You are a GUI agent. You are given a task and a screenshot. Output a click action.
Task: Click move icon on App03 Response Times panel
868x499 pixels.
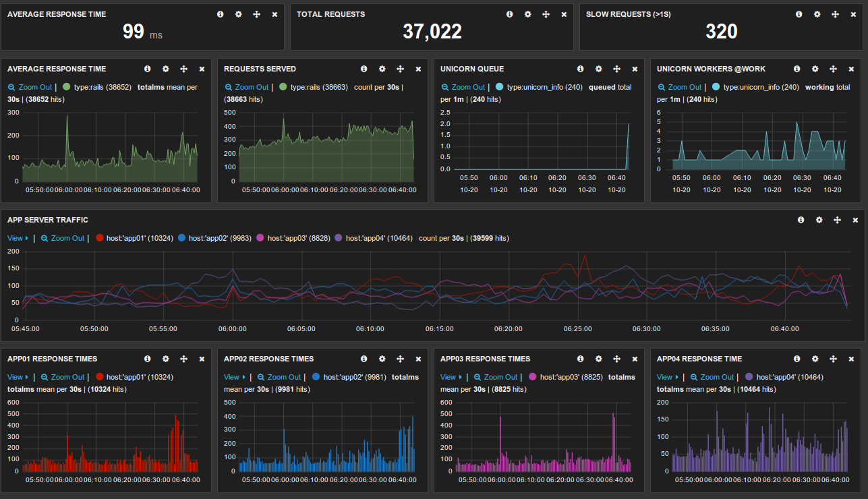point(616,359)
